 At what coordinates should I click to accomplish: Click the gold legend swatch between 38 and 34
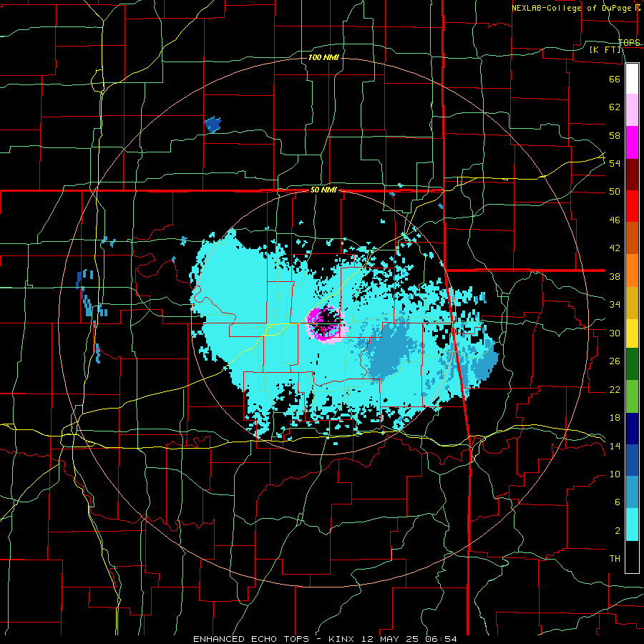tap(632, 302)
